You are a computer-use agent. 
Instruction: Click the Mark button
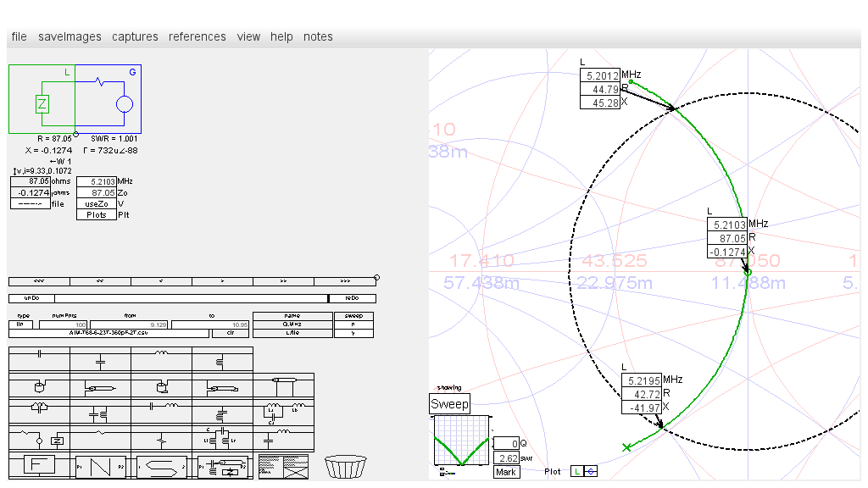pyautogui.click(x=506, y=472)
